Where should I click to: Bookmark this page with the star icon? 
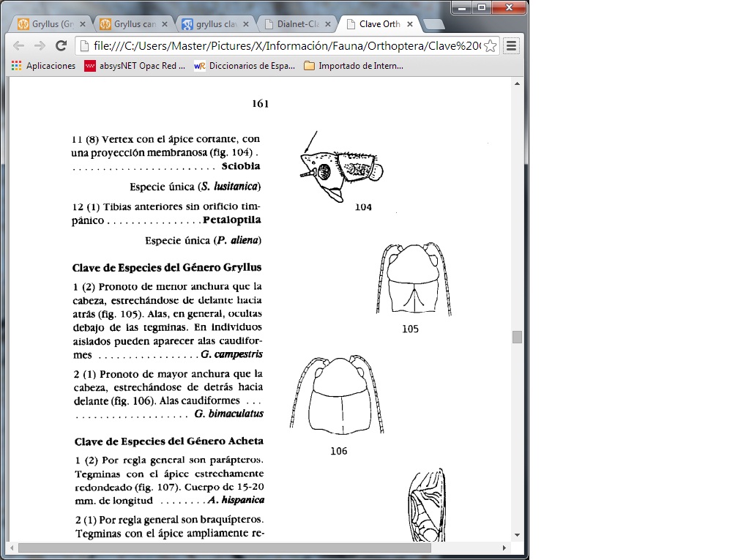490,46
